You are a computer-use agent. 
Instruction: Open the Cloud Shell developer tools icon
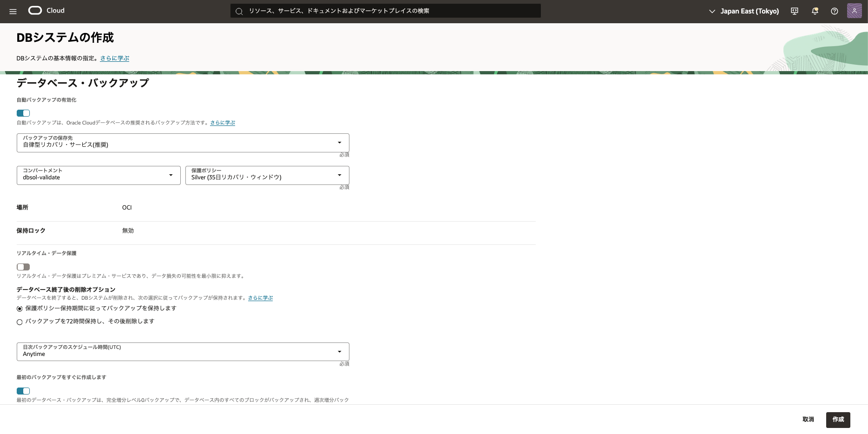point(795,11)
